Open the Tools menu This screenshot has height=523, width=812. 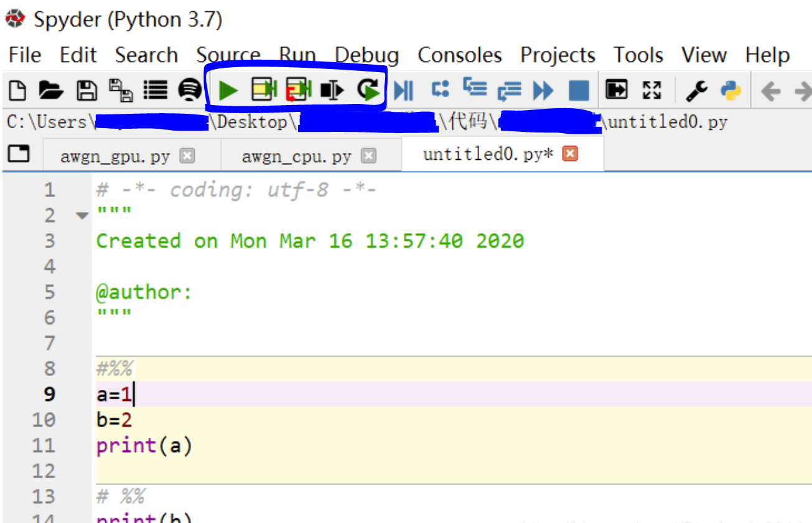(638, 55)
